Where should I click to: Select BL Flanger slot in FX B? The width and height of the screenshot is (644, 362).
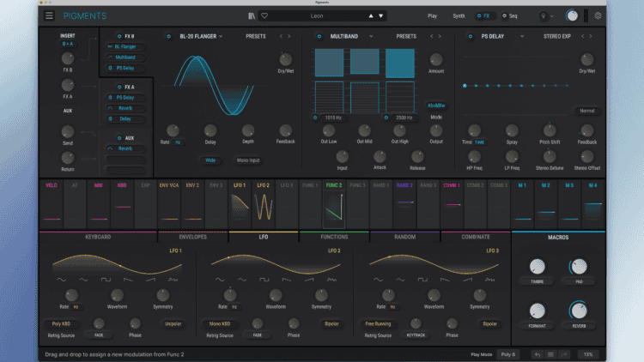125,47
